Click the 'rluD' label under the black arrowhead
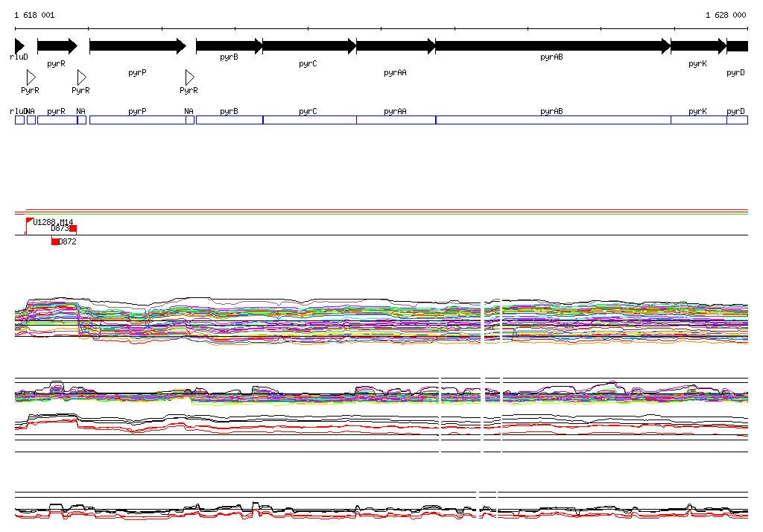The image size is (763, 532). [19, 57]
